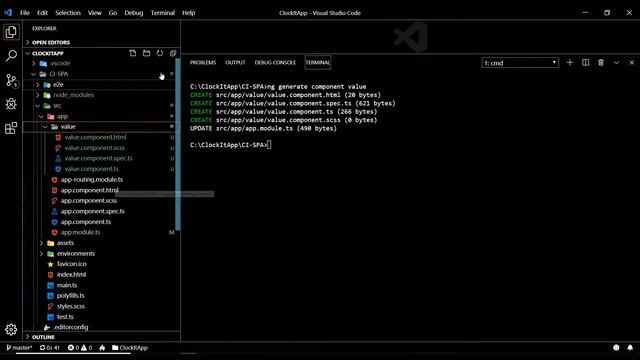Click the New File icon in explorer

click(133, 53)
